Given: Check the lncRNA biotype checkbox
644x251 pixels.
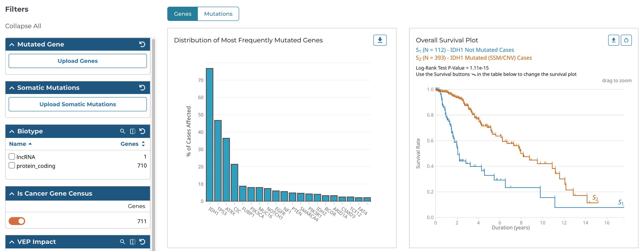Looking at the screenshot, I should tap(12, 157).
